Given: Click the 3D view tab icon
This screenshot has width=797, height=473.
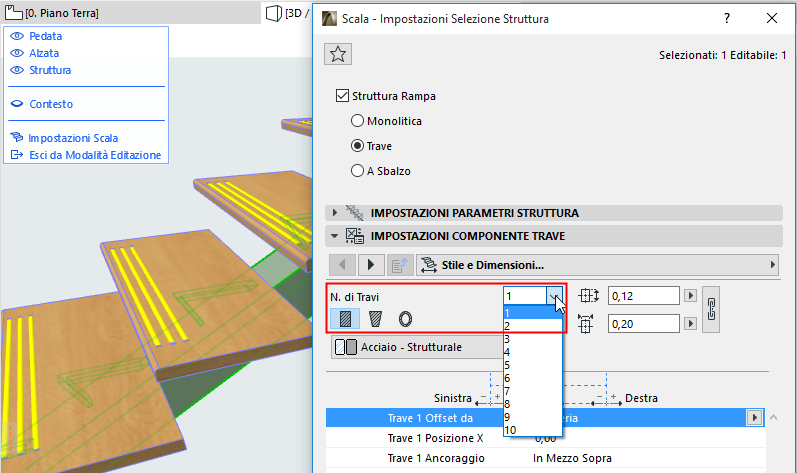Looking at the screenshot, I should (x=274, y=13).
